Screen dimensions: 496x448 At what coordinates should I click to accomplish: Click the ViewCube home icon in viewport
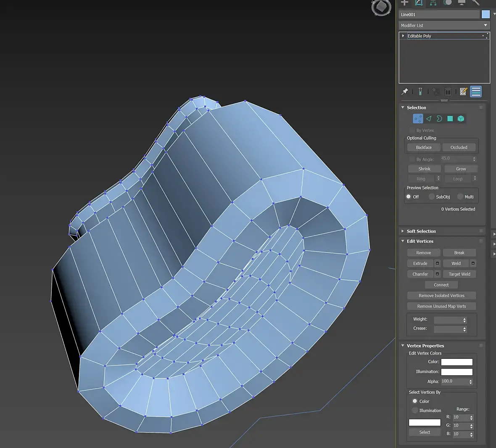[381, 7]
